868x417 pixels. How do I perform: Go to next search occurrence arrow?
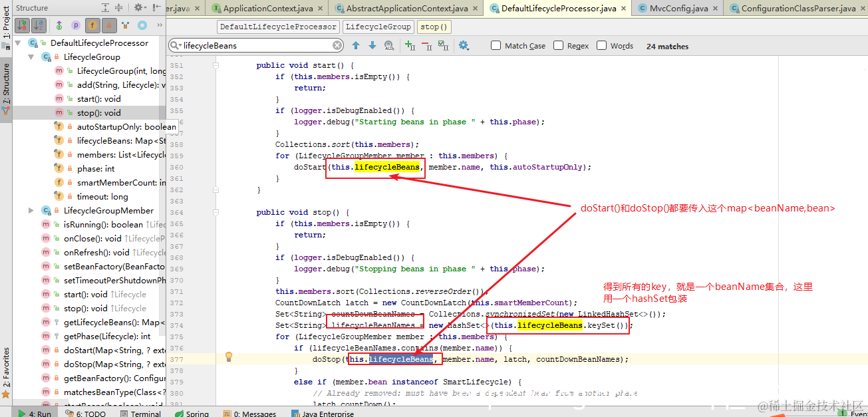click(x=372, y=45)
